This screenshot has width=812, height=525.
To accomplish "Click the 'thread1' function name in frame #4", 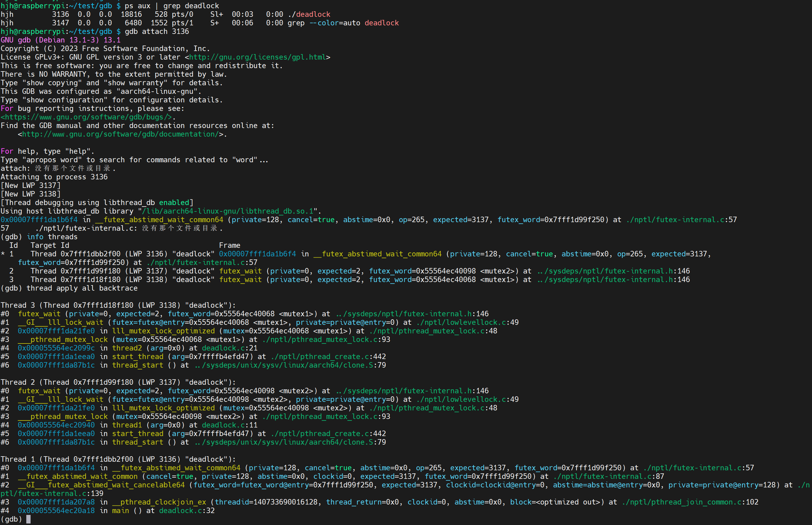I will tap(127, 425).
